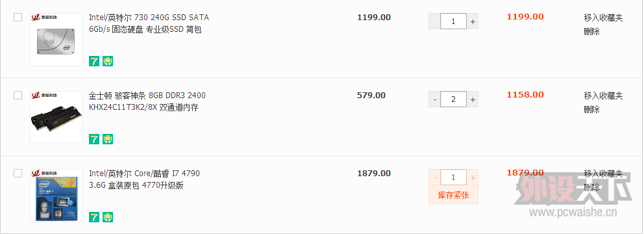Move the Intel SSD to favorites (移入收藏夹)
The image size is (644, 234).
pyautogui.click(x=603, y=18)
